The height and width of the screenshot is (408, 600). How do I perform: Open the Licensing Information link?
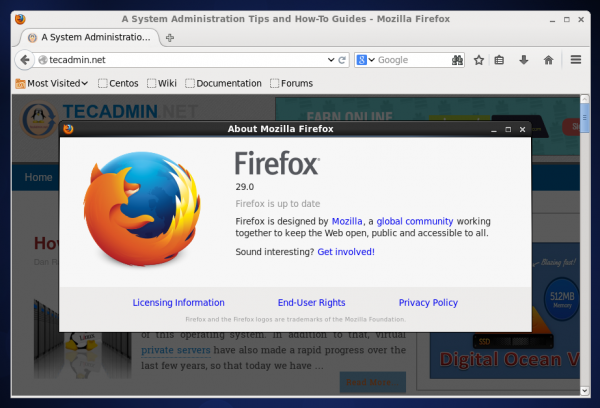(179, 302)
